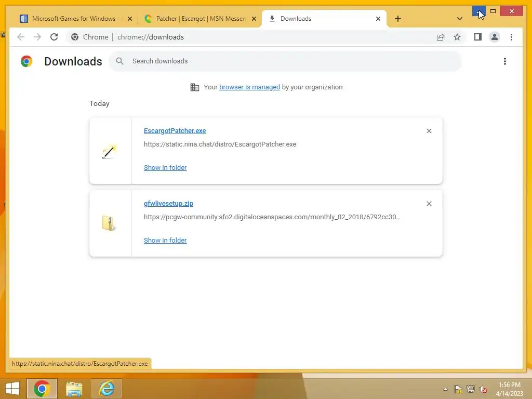This screenshot has width=532, height=399.
Task: Share this page via share icon
Action: (x=441, y=37)
